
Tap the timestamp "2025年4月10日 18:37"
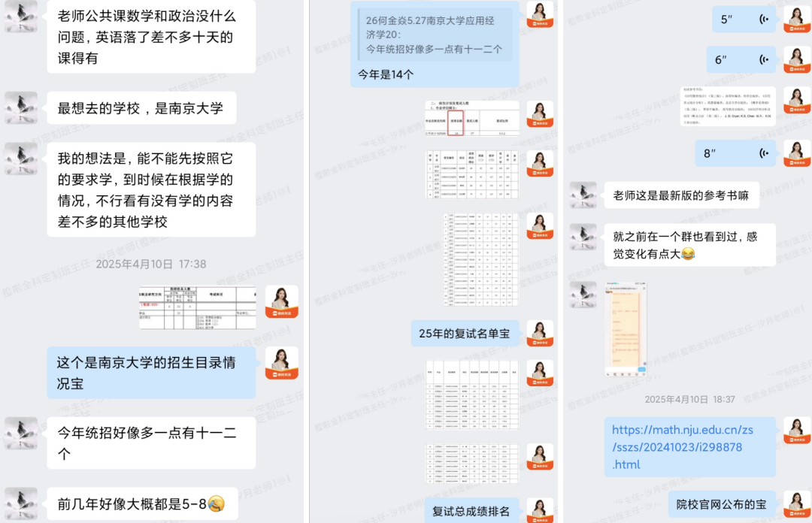(x=689, y=399)
